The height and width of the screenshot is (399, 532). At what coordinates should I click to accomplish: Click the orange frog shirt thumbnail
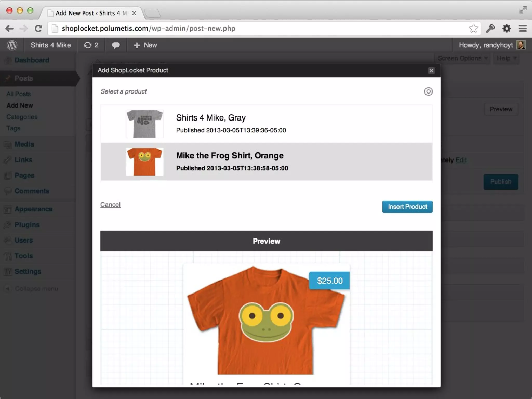coord(145,162)
